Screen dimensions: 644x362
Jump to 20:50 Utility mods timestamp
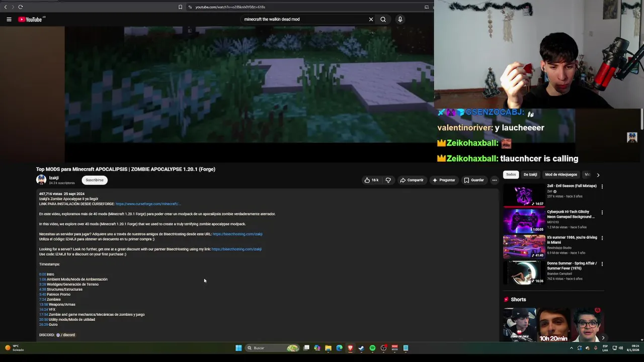tap(44, 320)
